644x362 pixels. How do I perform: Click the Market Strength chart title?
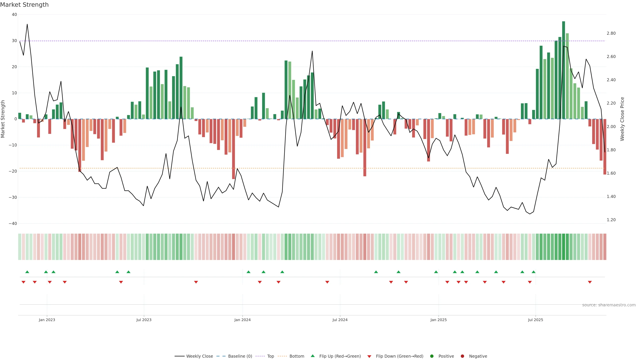24,5
